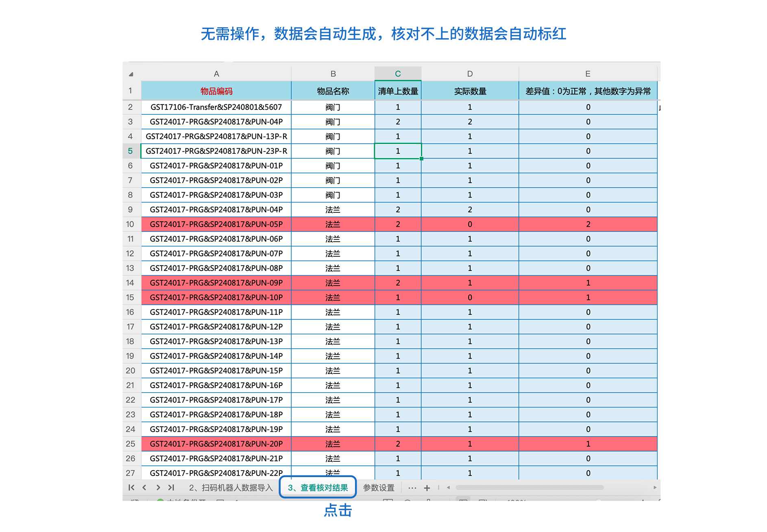Viewport: 767px width, 532px height.
Task: Select column B header
Action: [x=333, y=74]
